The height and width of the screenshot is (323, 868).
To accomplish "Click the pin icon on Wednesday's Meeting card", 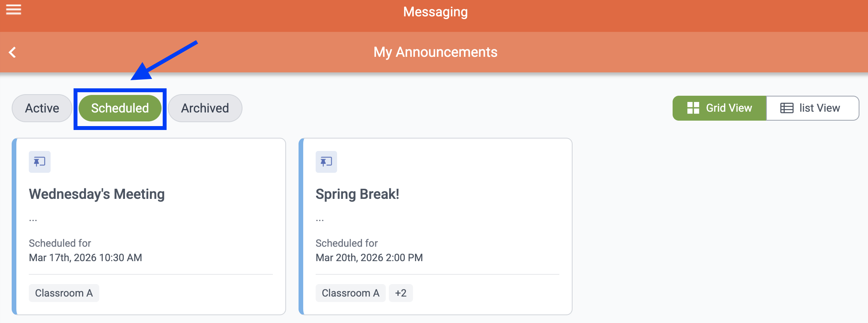I will coord(40,161).
